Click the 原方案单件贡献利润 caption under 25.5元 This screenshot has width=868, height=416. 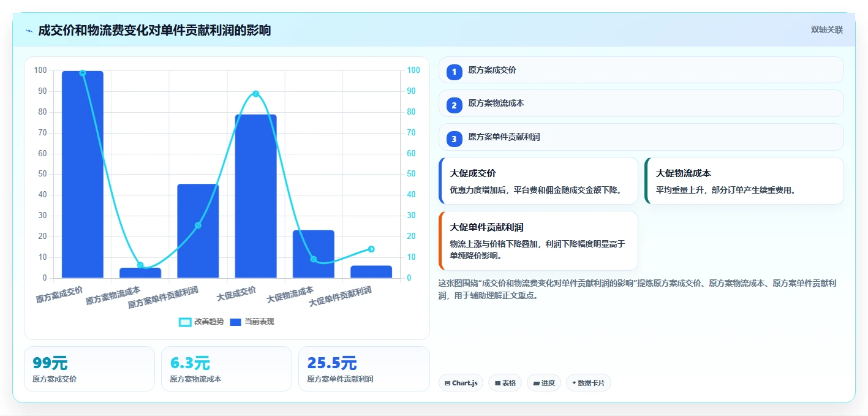340,379
